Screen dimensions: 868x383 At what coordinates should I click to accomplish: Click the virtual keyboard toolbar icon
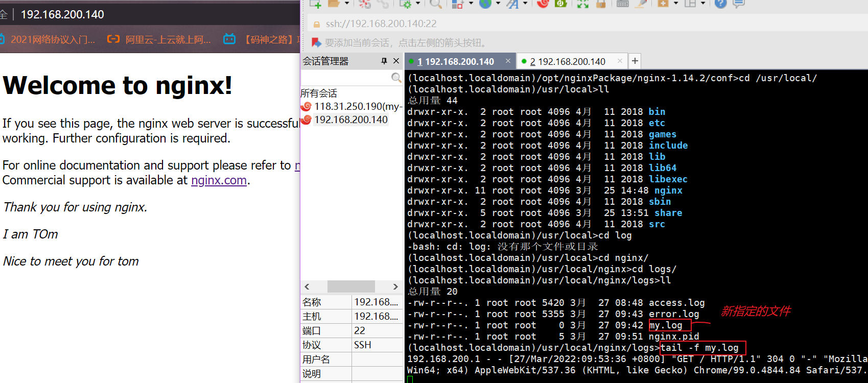point(622,4)
